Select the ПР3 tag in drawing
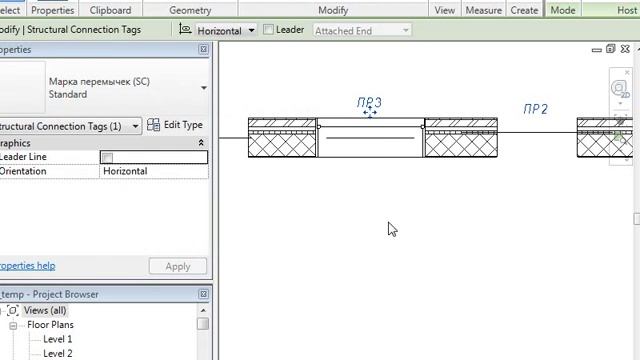Screen dimensions: 640x360 369,102
